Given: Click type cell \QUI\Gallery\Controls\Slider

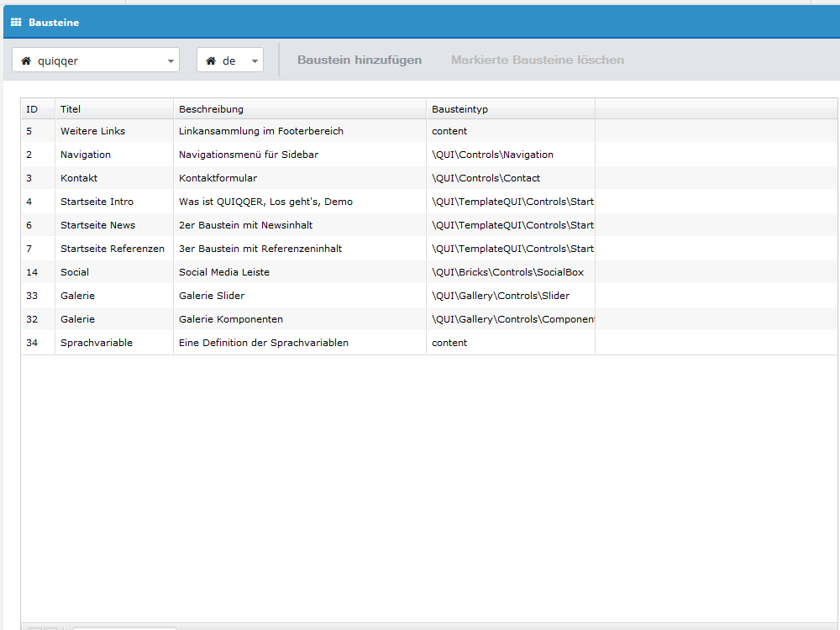Looking at the screenshot, I should pyautogui.click(x=511, y=296).
